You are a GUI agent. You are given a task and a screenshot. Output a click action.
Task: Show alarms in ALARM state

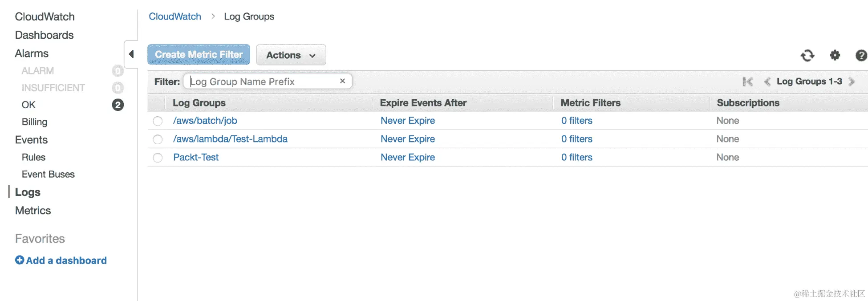(38, 71)
